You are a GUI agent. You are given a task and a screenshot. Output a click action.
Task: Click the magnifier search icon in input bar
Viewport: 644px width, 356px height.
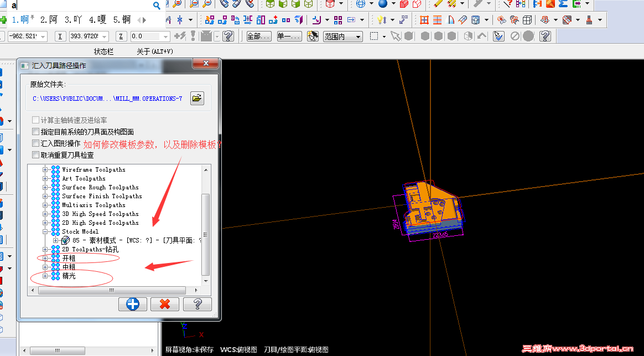tap(157, 5)
